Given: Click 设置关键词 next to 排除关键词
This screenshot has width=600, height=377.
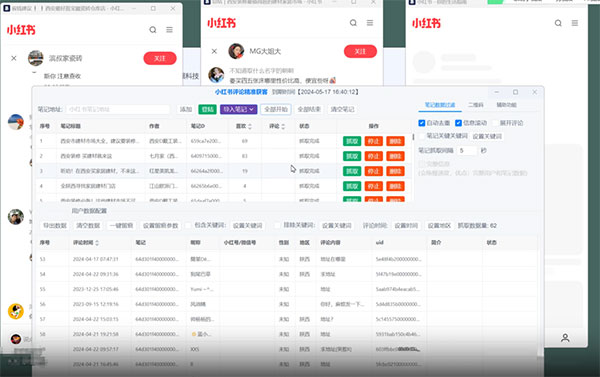Looking at the screenshot, I should pos(337,225).
